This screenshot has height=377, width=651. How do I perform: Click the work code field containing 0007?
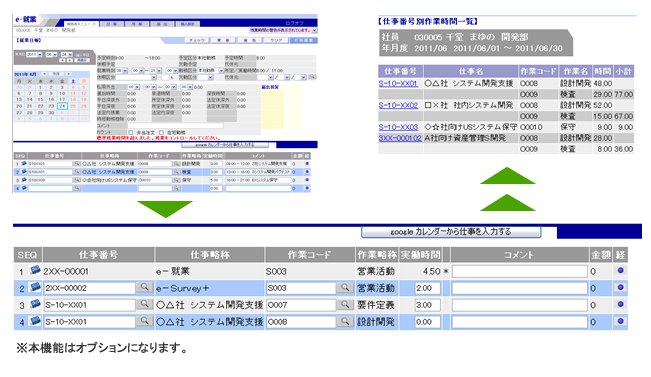(301, 305)
